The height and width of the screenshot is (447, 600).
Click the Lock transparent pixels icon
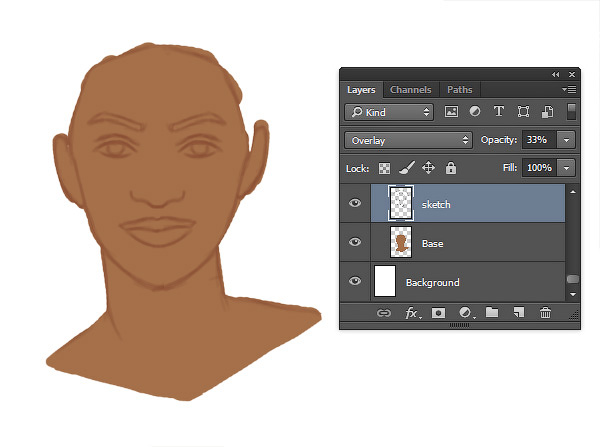point(384,168)
